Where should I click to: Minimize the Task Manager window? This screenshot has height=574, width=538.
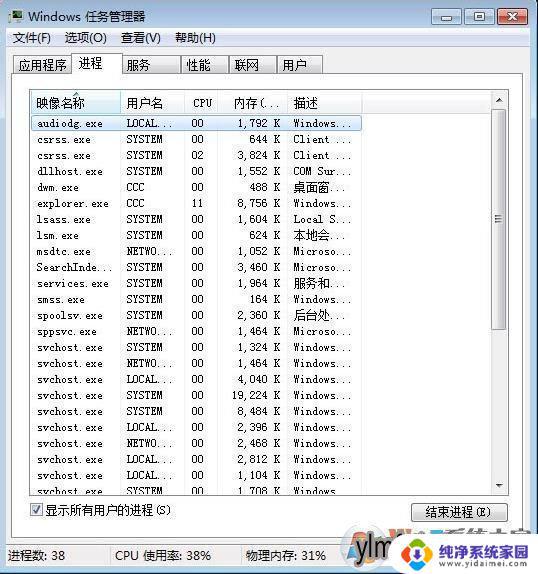point(446,17)
